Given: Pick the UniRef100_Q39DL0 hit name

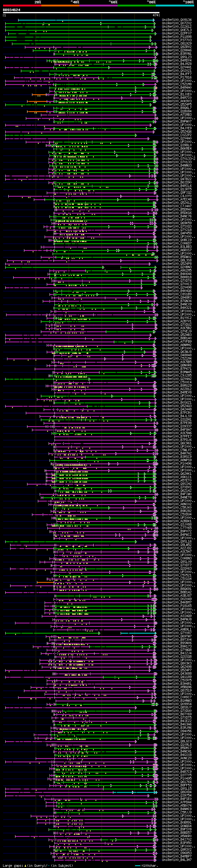Looking at the screenshot, I should coord(177,145).
